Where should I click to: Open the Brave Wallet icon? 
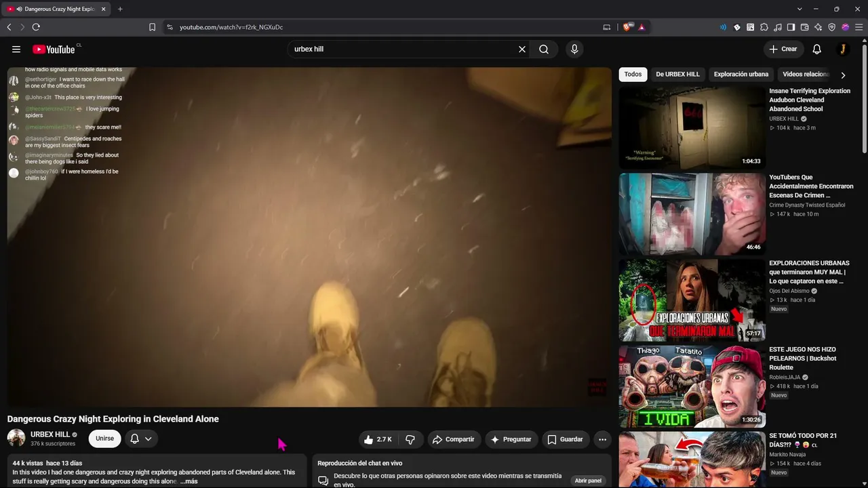click(805, 27)
